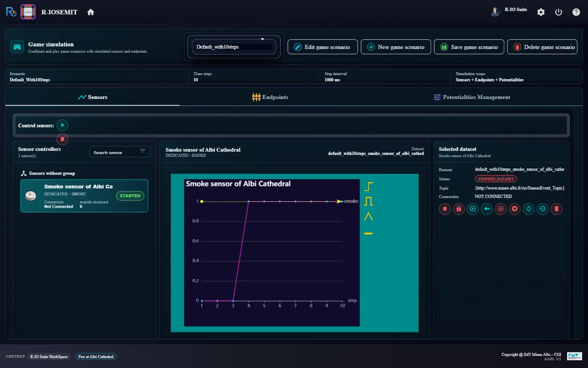Click the key arrow icon in Selected dataset
The width and height of the screenshot is (588, 368).
pos(487,209)
